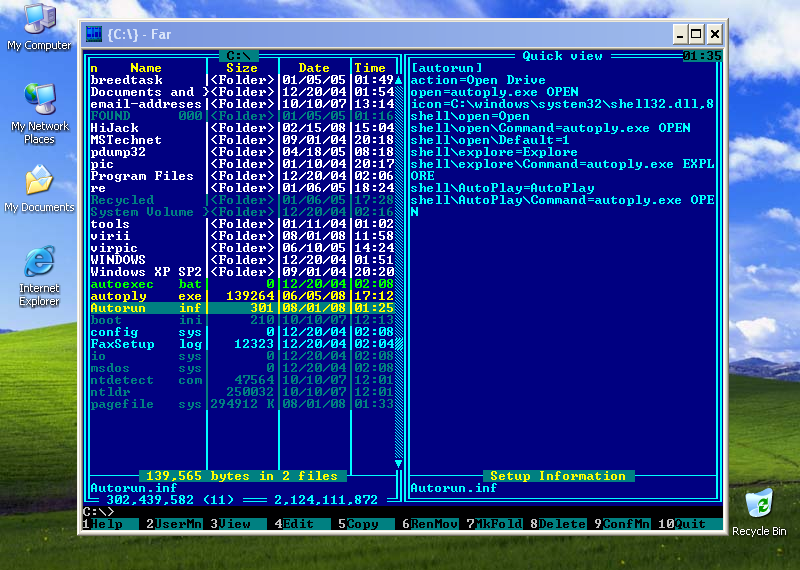Click the Setup Information label
The width and height of the screenshot is (800, 570).
pos(558,476)
